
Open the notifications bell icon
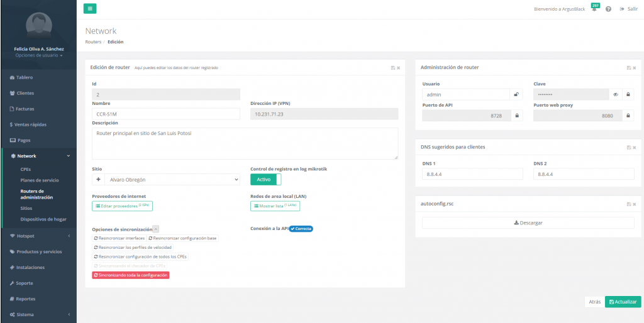594,9
